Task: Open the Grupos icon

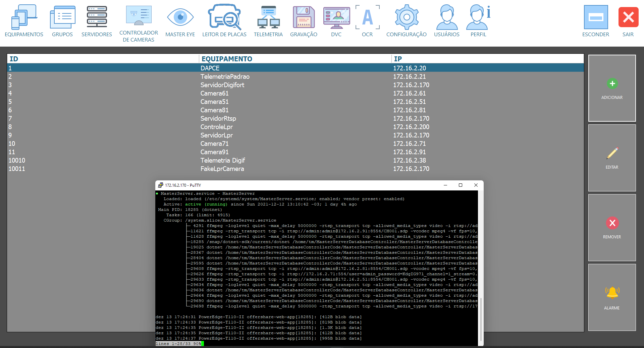Action: point(62,20)
